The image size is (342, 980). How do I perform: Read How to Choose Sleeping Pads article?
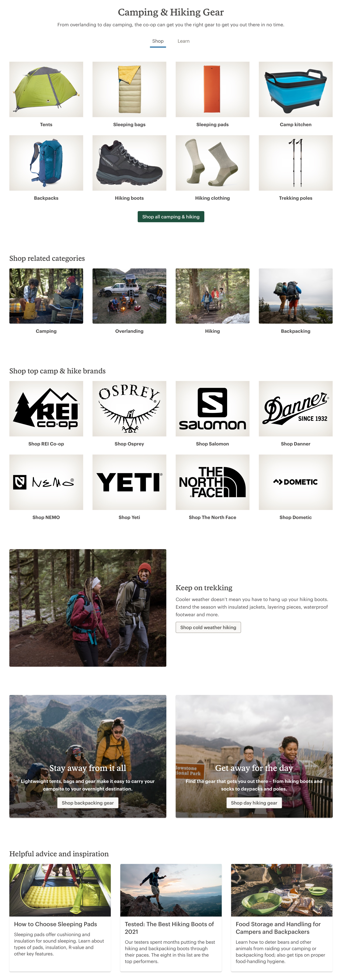coord(56,924)
